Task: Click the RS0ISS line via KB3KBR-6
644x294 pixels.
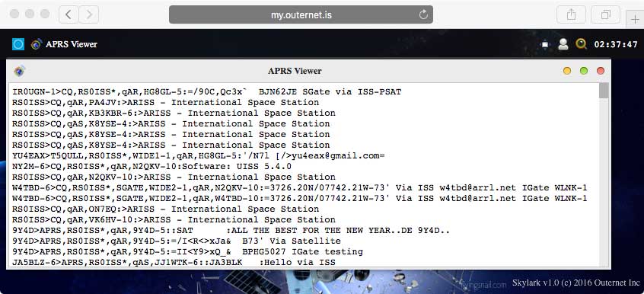Action: [x=174, y=113]
